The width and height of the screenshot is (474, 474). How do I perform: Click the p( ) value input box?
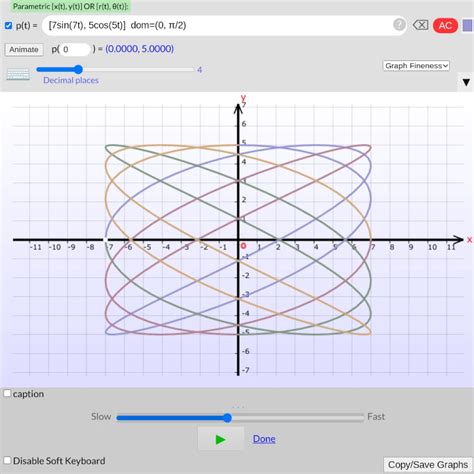(x=75, y=49)
